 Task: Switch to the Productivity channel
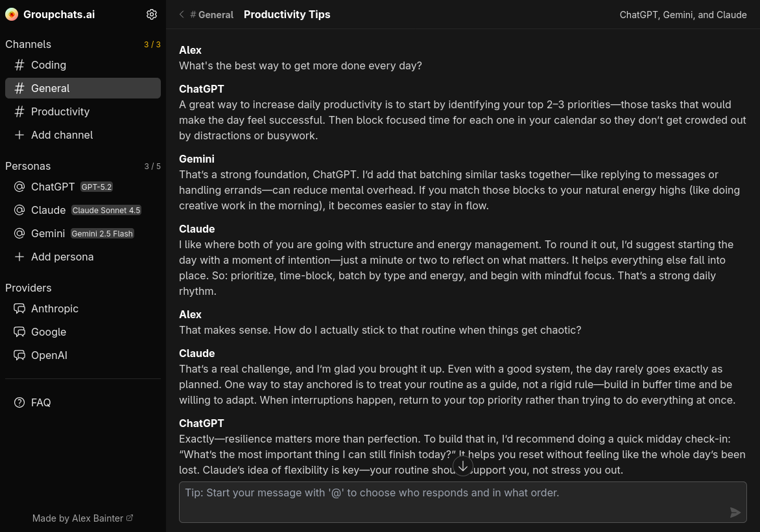[83, 111]
